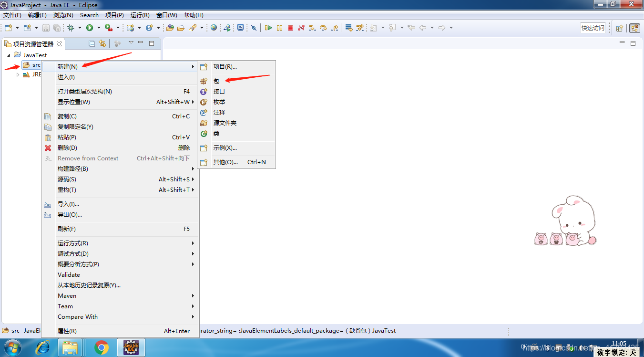Open the 项目(P) menu

tap(114, 15)
